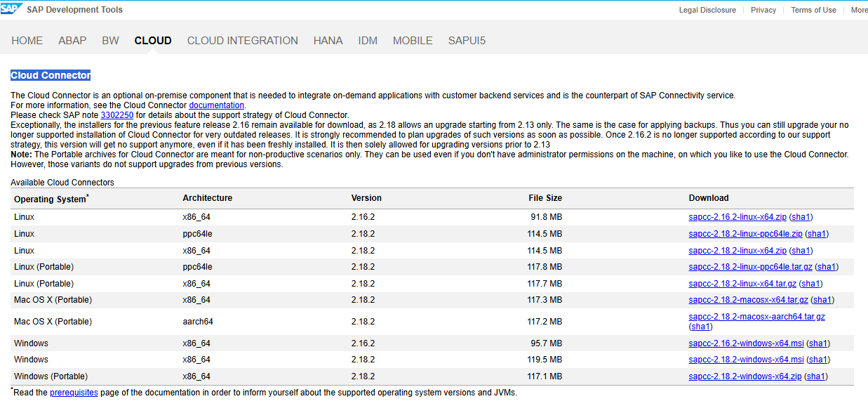Image resolution: width=868 pixels, height=413 pixels.
Task: Open sha1 for sapcc-2.18.2-linux-x64.zip
Action: (801, 251)
